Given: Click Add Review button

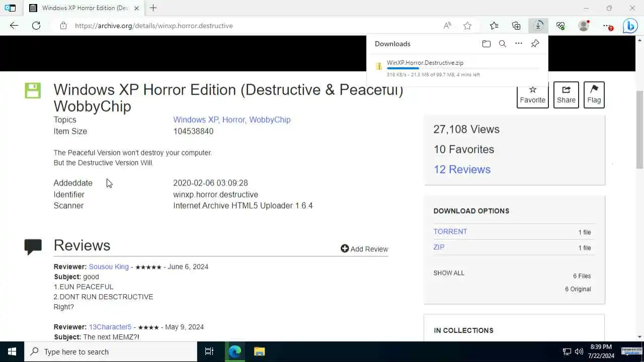Looking at the screenshot, I should coord(364,249).
